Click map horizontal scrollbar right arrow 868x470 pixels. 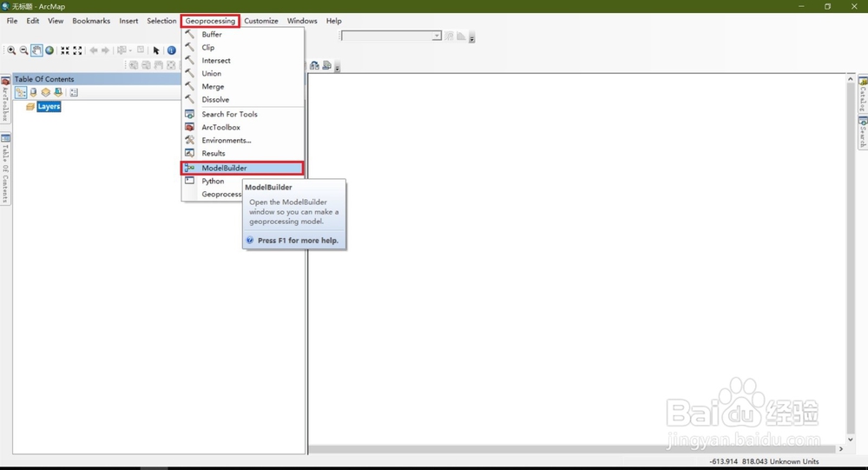point(841,449)
